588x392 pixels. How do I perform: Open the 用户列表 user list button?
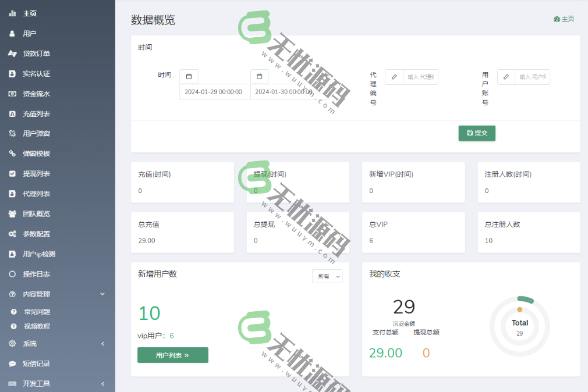click(x=172, y=355)
